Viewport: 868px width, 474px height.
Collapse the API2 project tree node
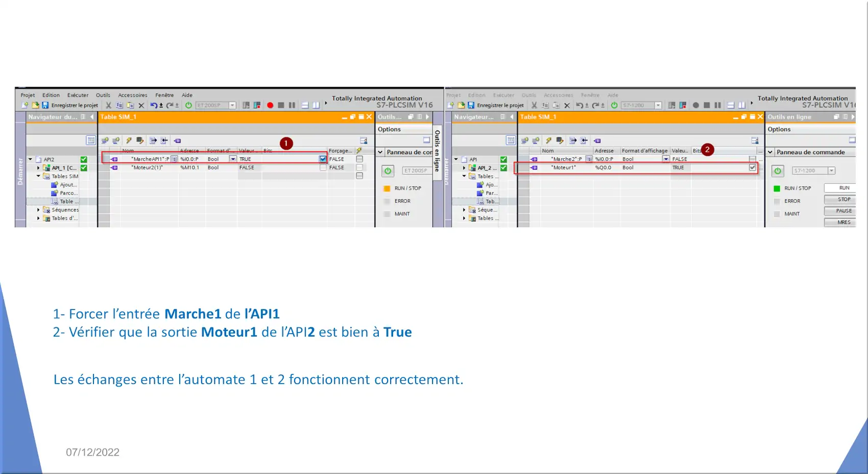click(x=30, y=159)
